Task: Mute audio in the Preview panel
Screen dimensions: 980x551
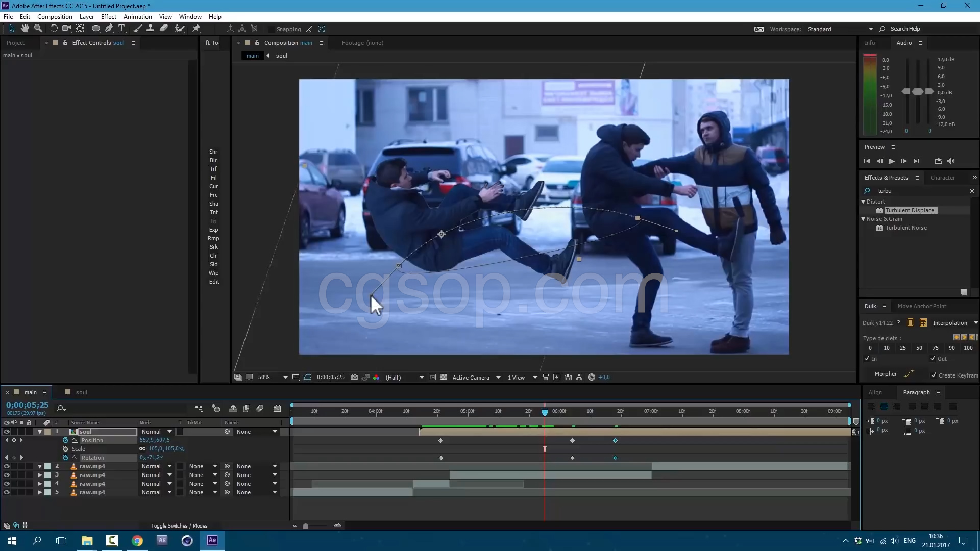Action: point(950,161)
